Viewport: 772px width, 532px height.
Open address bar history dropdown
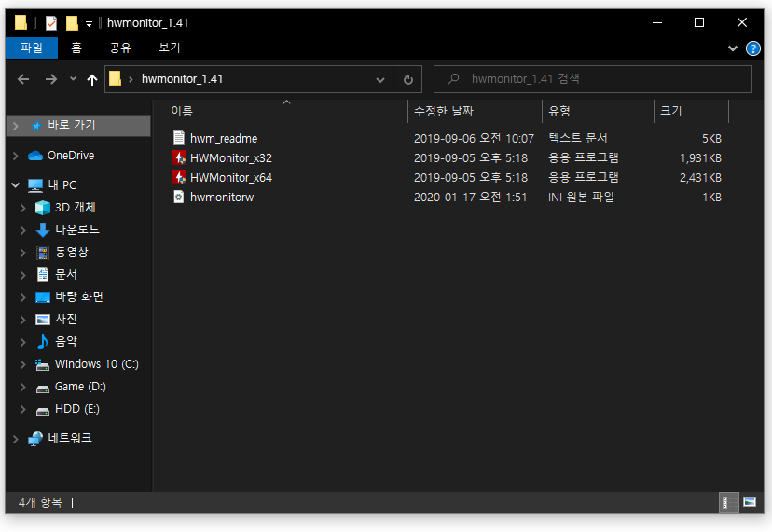point(380,80)
